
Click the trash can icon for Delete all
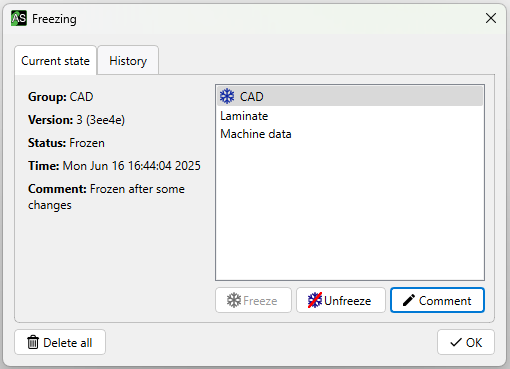[33, 342]
